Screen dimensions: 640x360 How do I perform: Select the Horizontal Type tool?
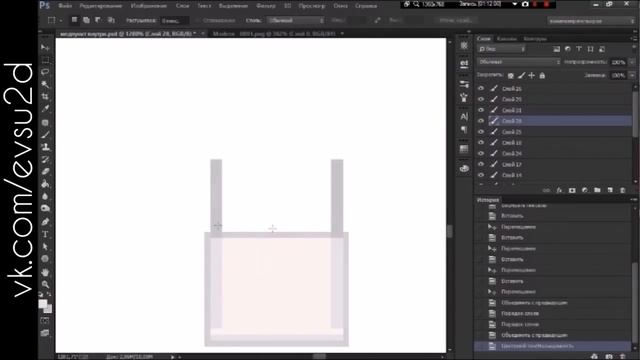(x=45, y=234)
